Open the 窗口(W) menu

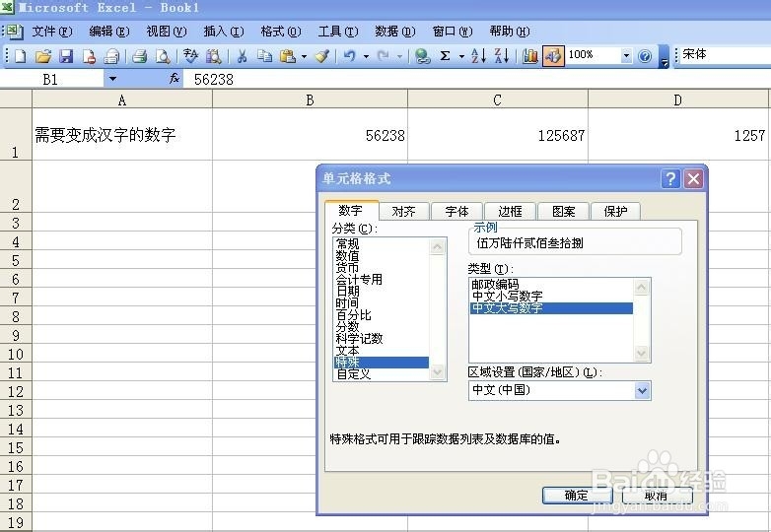[x=453, y=32]
